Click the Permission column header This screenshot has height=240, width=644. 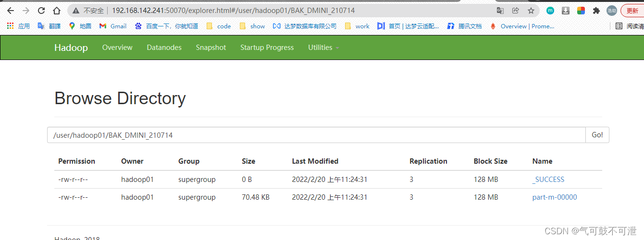coord(77,161)
